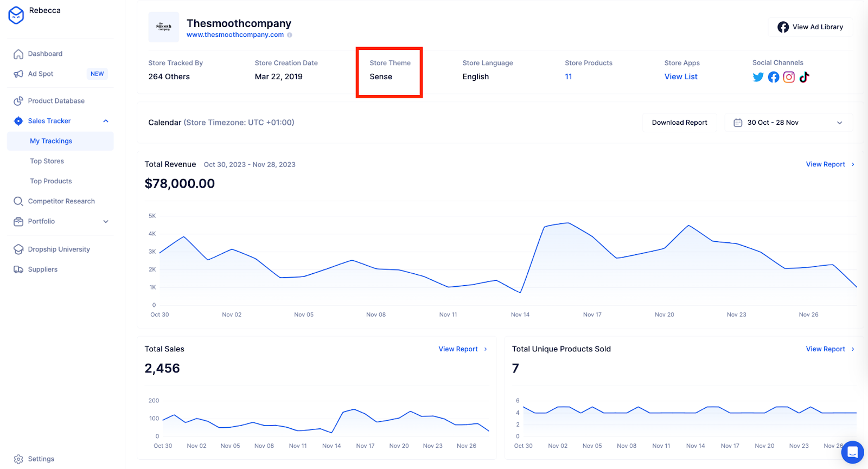Click the Oct 30, 2023 - Nov 28, 2023 range
The image size is (868, 469).
tap(250, 164)
